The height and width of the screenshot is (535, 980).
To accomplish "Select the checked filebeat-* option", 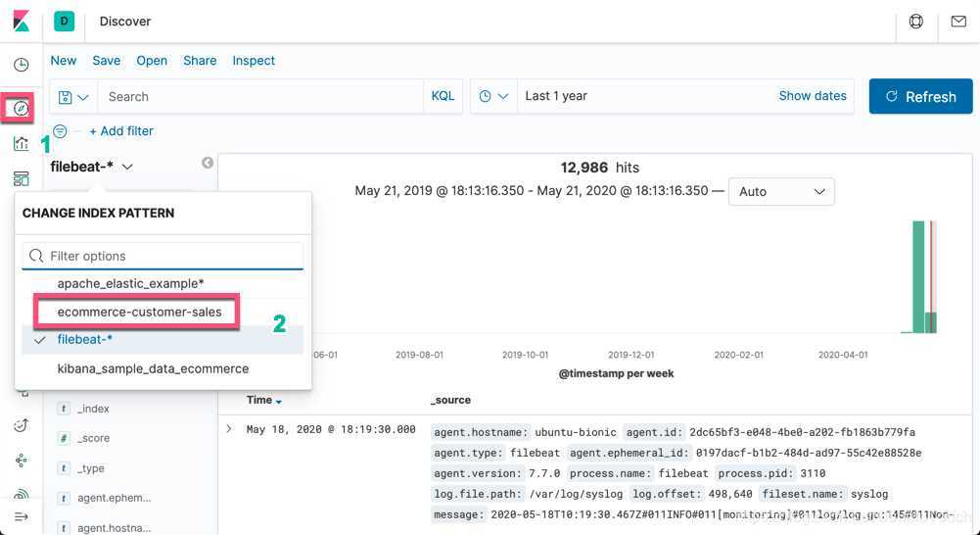I will [x=163, y=339].
